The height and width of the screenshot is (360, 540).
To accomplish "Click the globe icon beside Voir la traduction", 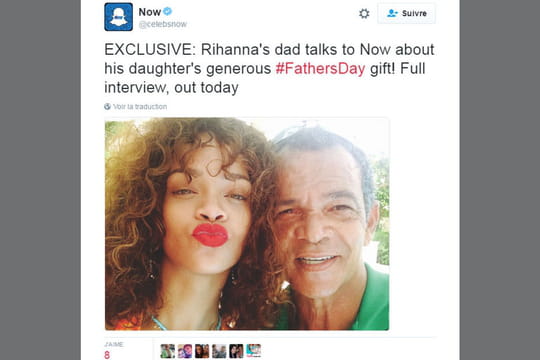I will pos(107,106).
